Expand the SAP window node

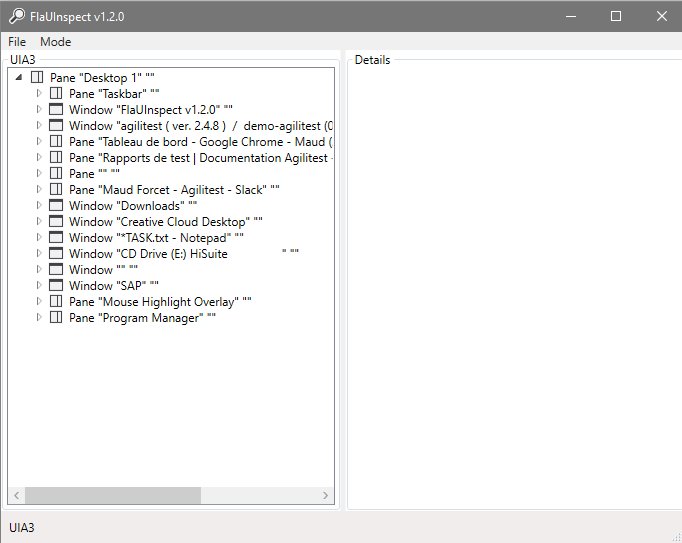39,285
